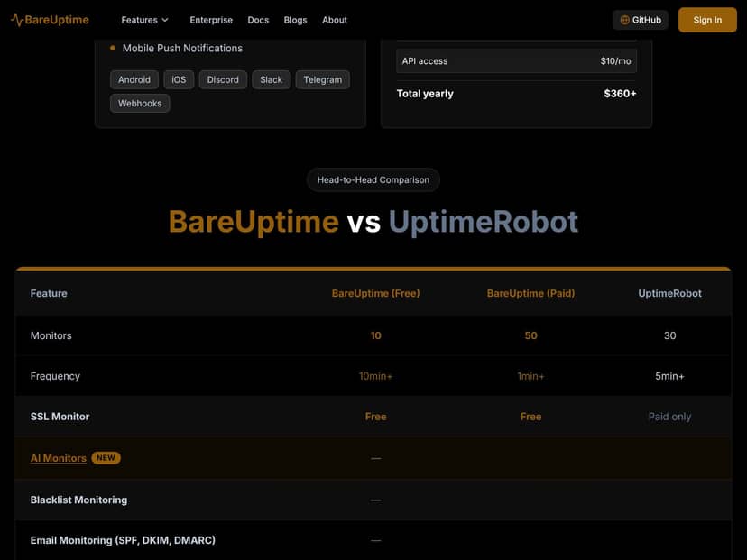The width and height of the screenshot is (747, 560).
Task: Click the BareUptime pulse logo icon
Action: tap(16, 20)
